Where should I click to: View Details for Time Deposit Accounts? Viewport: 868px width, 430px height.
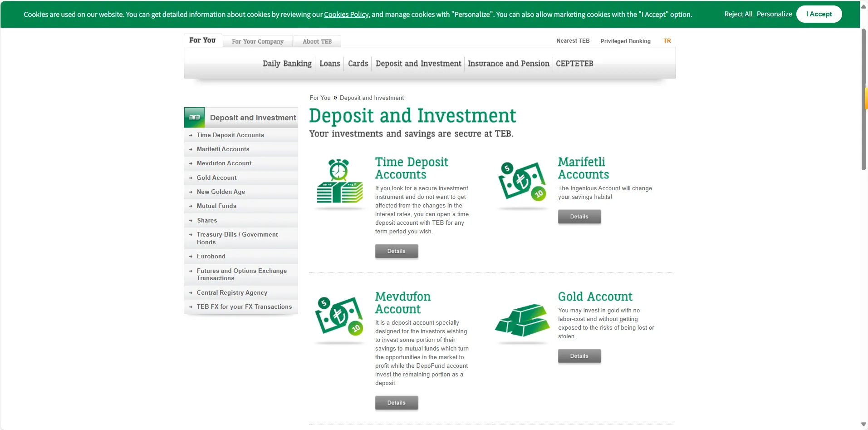[396, 251]
